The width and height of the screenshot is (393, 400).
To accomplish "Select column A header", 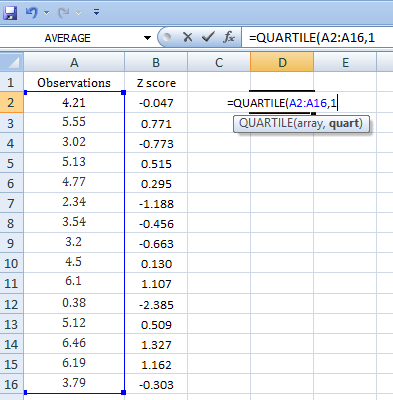I will click(74, 62).
